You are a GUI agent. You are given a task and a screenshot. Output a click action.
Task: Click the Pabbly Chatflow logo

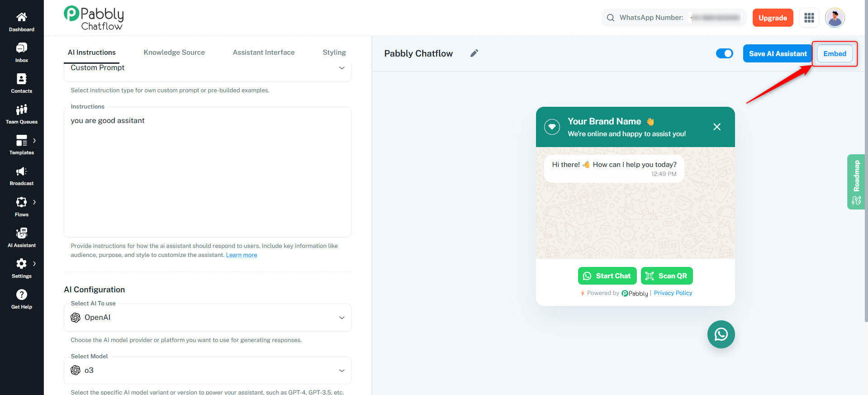[x=94, y=18]
